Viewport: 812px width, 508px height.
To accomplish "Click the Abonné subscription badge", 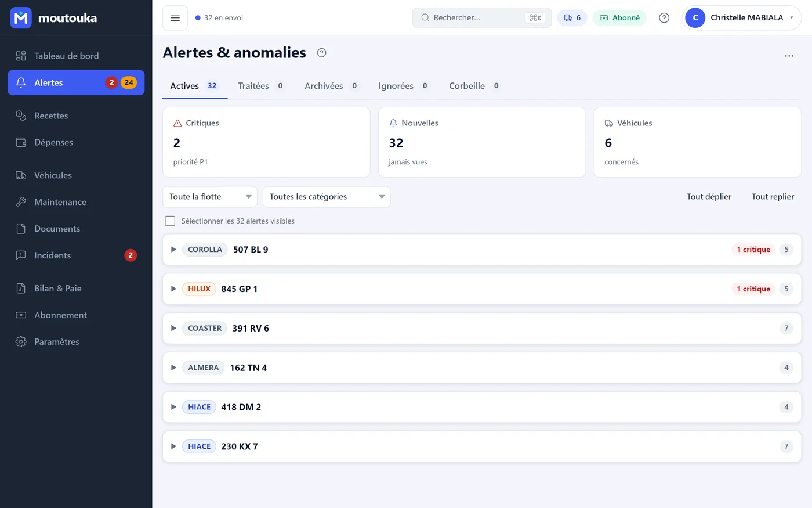I will [619, 18].
